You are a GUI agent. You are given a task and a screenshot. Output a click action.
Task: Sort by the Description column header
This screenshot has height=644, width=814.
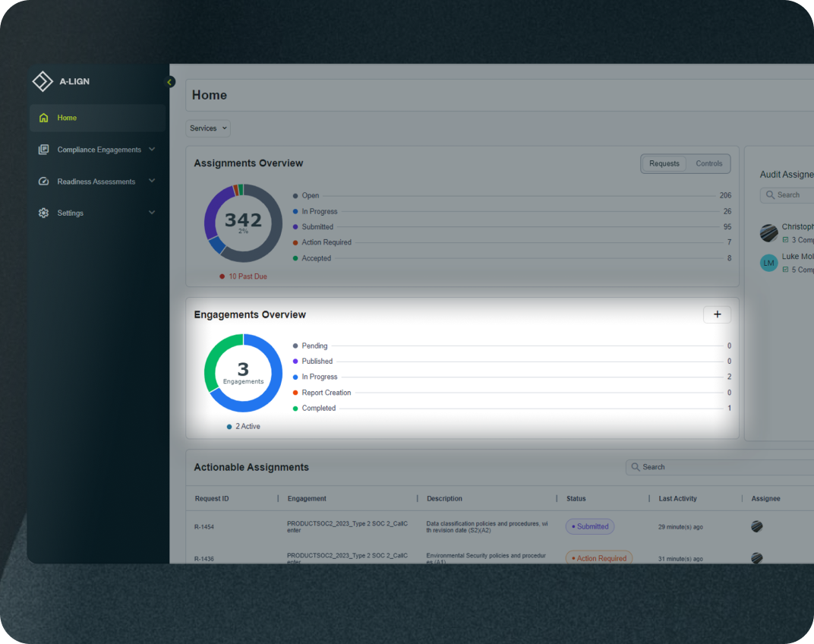444,499
